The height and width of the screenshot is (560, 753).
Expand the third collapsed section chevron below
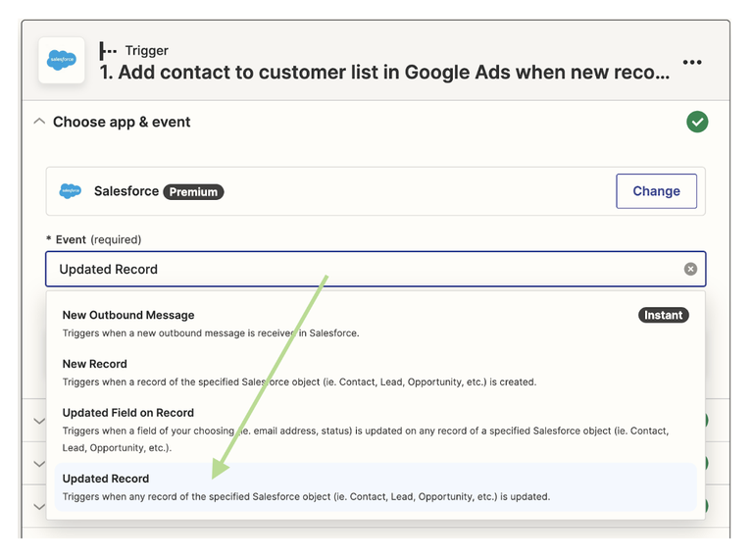pyautogui.click(x=39, y=506)
